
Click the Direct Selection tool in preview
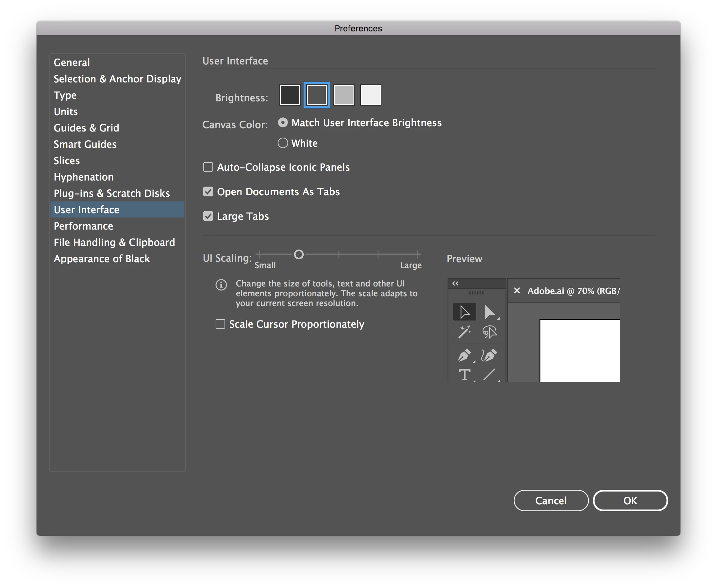(x=489, y=312)
